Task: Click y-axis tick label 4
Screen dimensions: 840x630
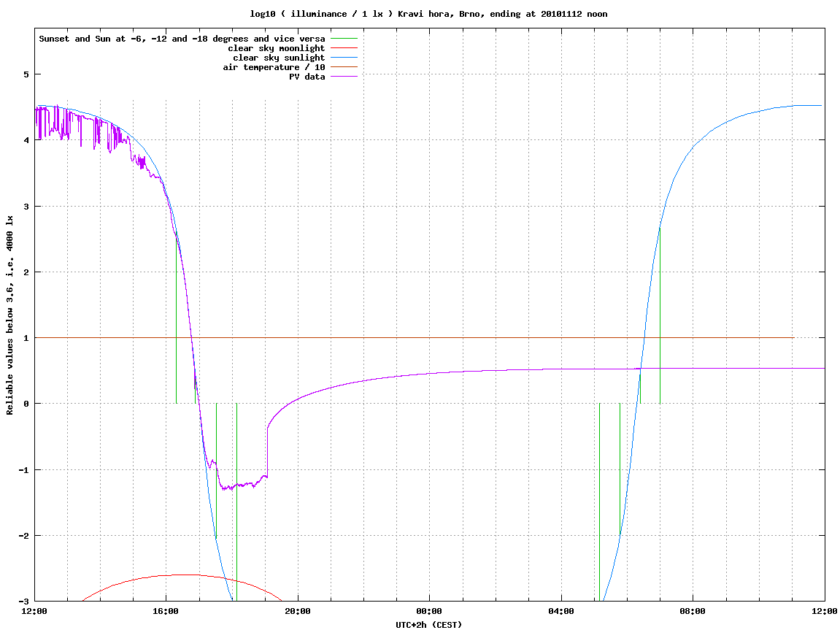Action: [x=26, y=140]
